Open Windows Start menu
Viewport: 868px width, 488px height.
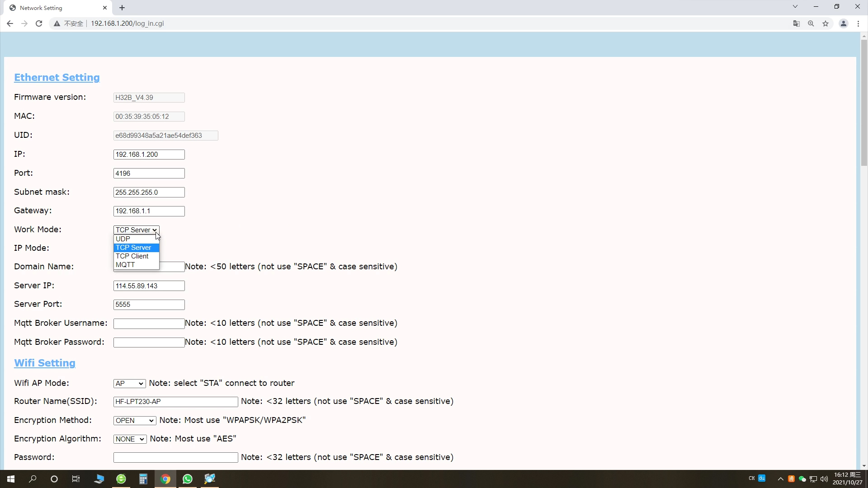[11, 479]
